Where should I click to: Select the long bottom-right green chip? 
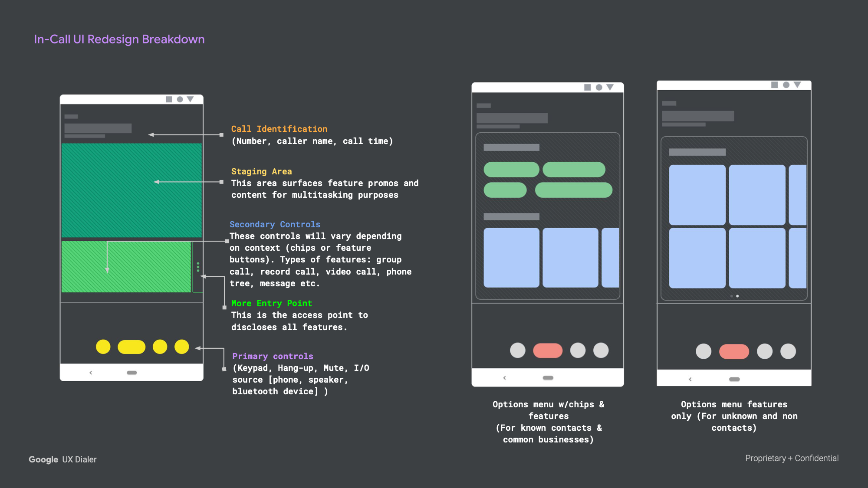point(573,190)
